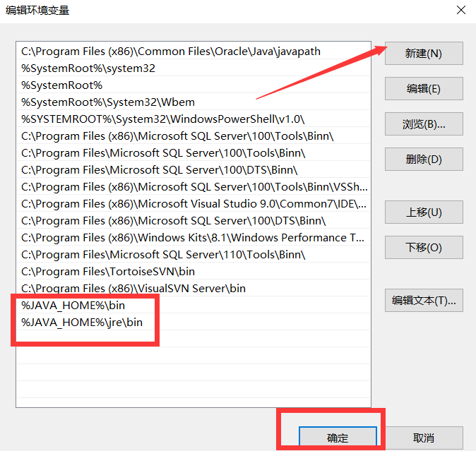Select the %JAVA_HOME%\jre\bin entry
The height and width of the screenshot is (451, 476).
pos(194,323)
